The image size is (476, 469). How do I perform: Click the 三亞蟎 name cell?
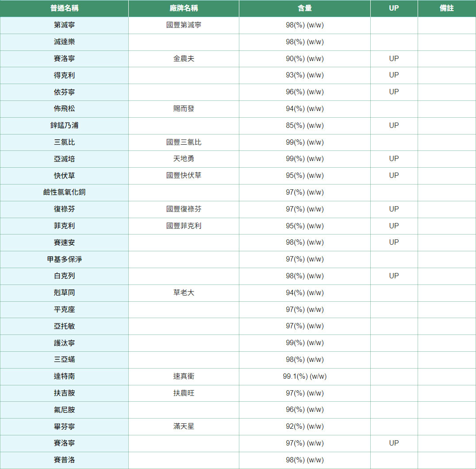64,360
